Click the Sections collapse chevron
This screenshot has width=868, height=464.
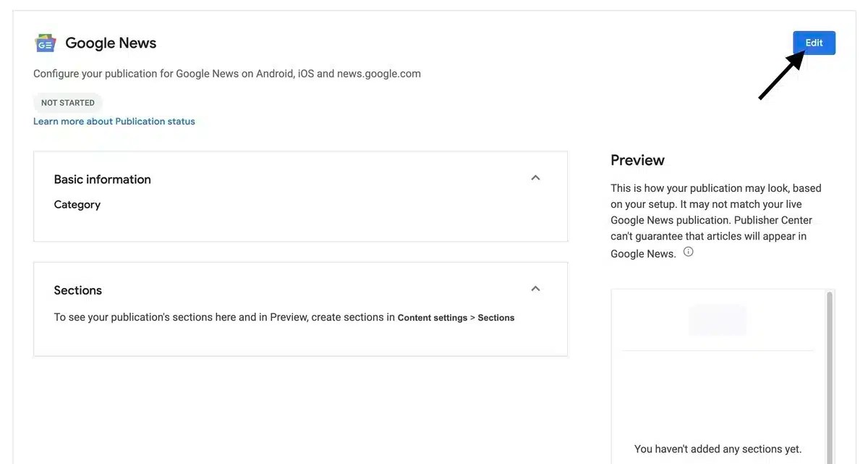tap(535, 287)
